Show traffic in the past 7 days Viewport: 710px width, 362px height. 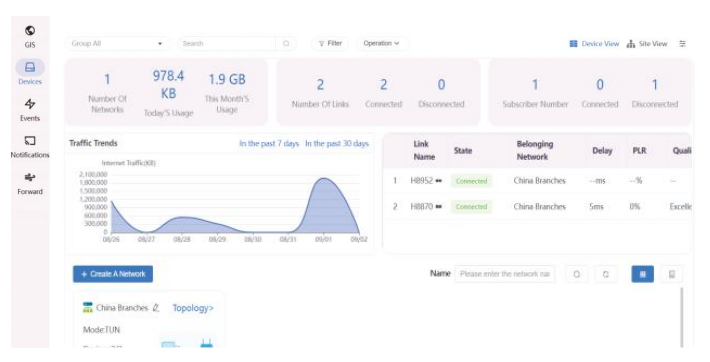(269, 144)
